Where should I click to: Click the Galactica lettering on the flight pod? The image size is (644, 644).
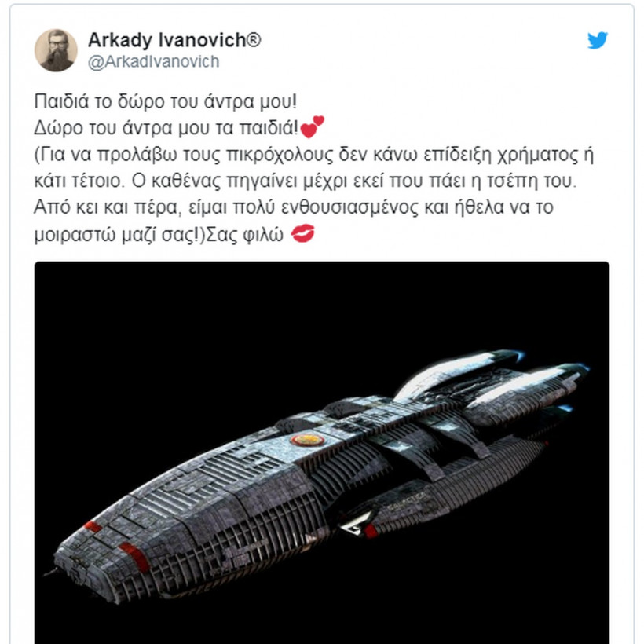[406, 502]
